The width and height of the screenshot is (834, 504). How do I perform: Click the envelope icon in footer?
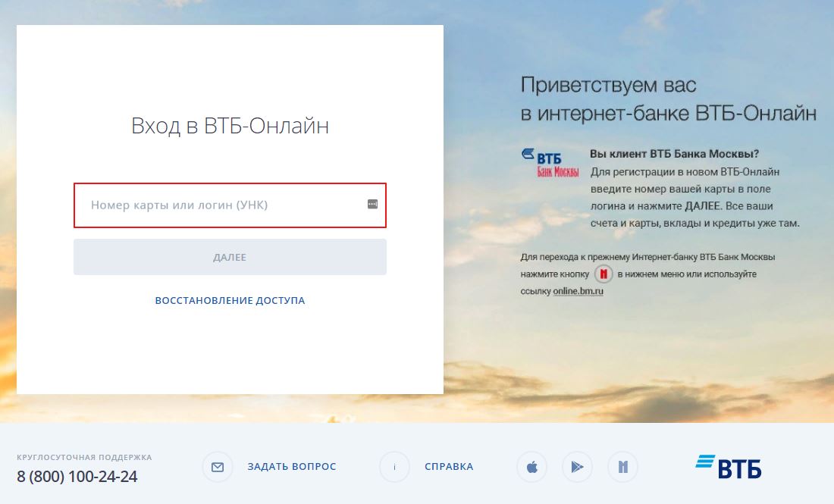tap(218, 467)
